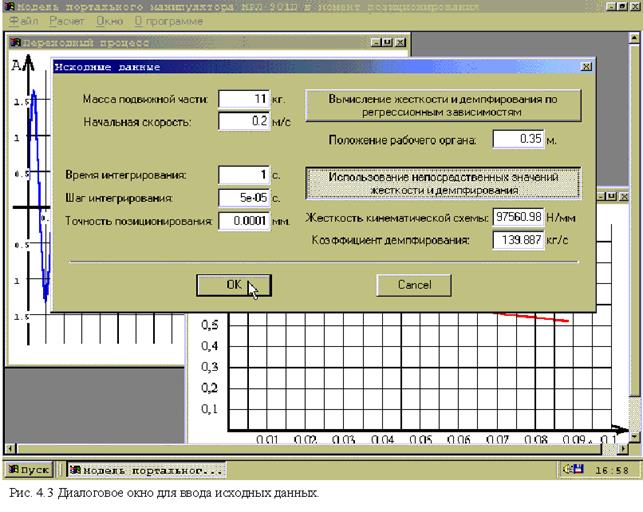Click the Шаг интегрирования field

click(244, 198)
